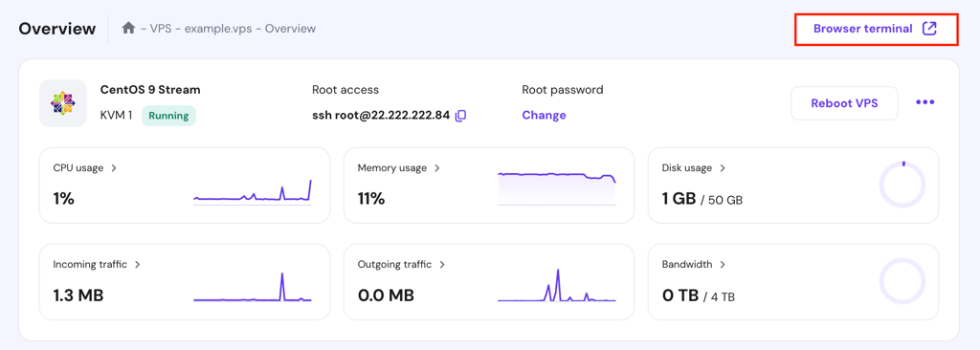Click the Overview breadcrumb item
Image resolution: width=980 pixels, height=350 pixels.
[x=290, y=29]
